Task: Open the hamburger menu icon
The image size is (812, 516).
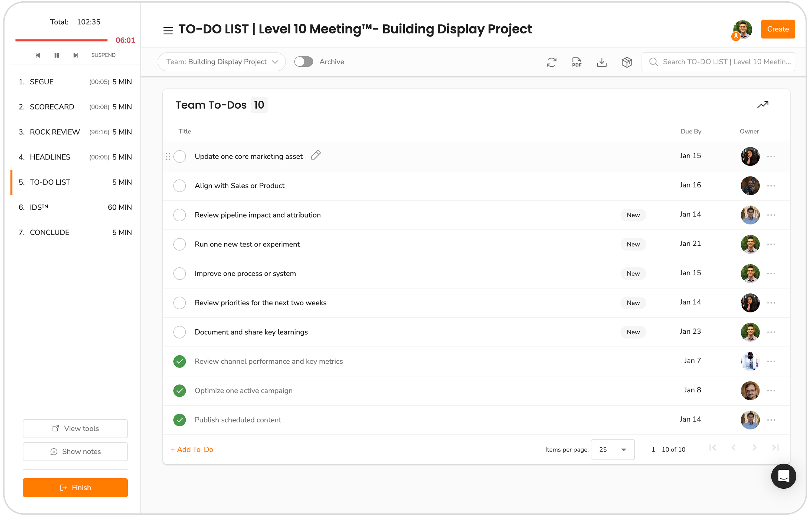Action: click(x=168, y=30)
